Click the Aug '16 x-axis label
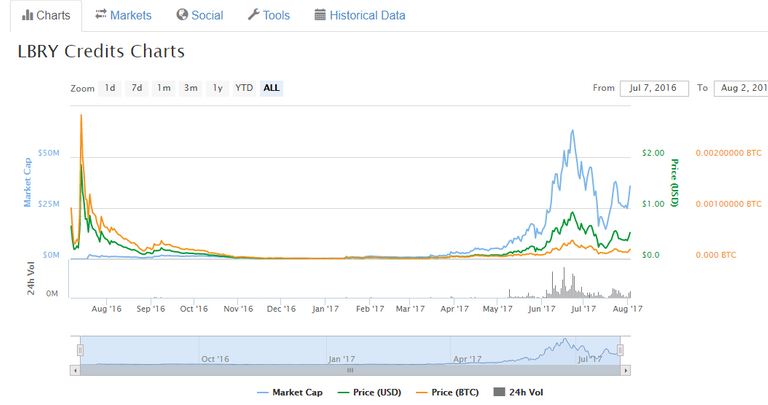The height and width of the screenshot is (405, 768). [106, 309]
